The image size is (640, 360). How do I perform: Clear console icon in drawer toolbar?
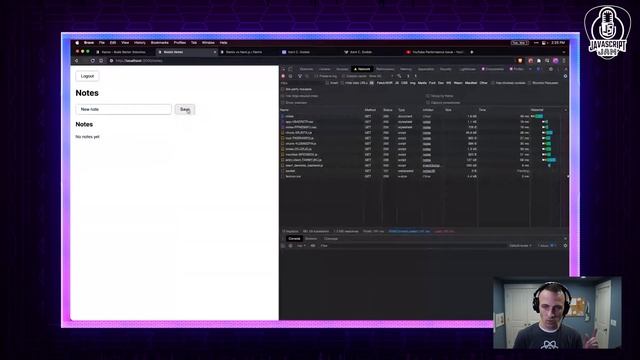point(291,246)
